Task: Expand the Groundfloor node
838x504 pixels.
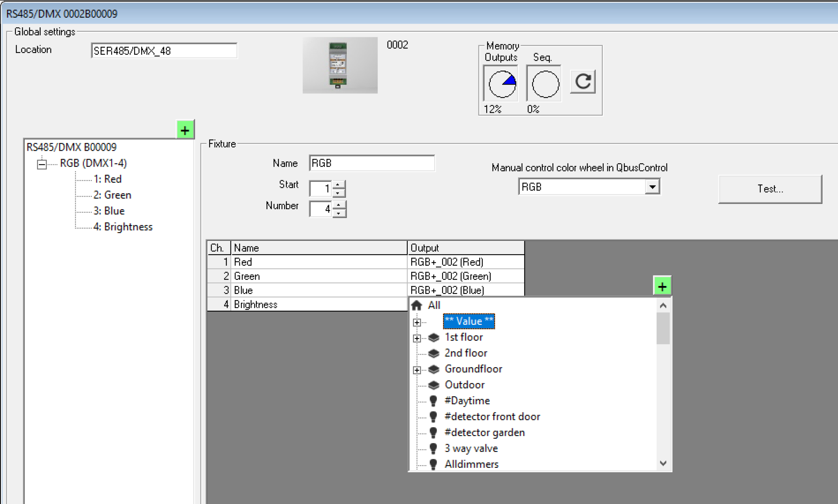Action: click(417, 370)
